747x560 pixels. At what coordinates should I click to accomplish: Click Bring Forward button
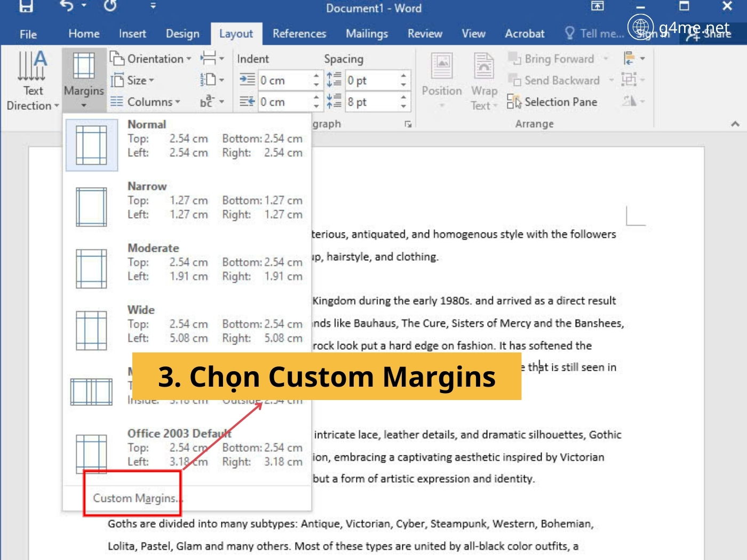(551, 59)
